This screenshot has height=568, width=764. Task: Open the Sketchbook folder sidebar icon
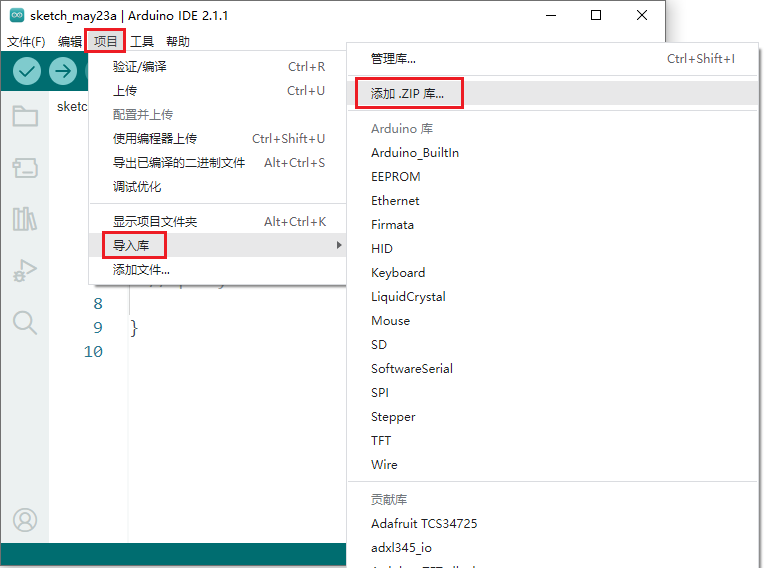point(25,116)
